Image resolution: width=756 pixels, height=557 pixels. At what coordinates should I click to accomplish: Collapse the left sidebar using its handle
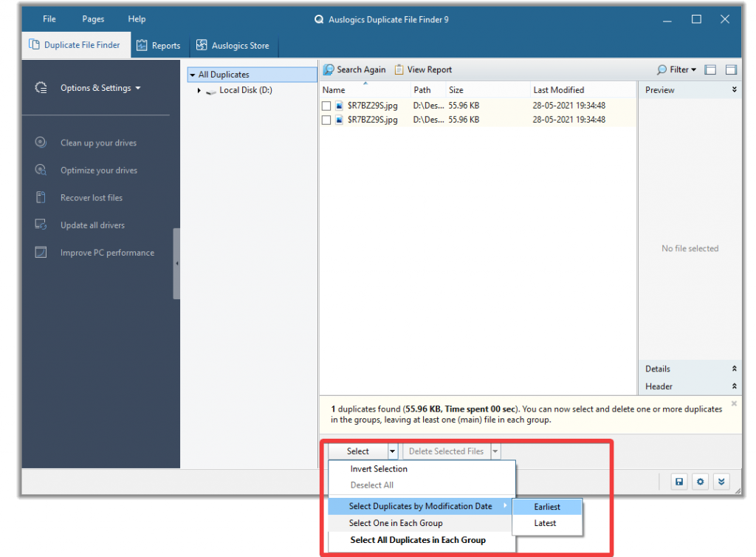click(176, 263)
